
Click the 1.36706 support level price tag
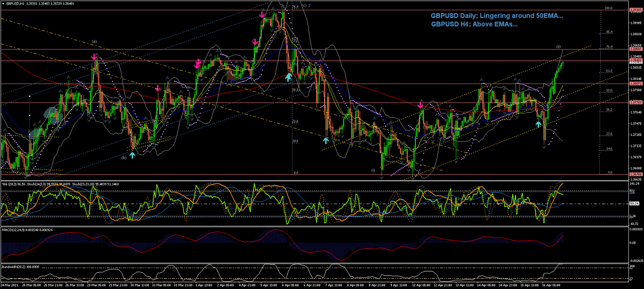[x=635, y=174]
